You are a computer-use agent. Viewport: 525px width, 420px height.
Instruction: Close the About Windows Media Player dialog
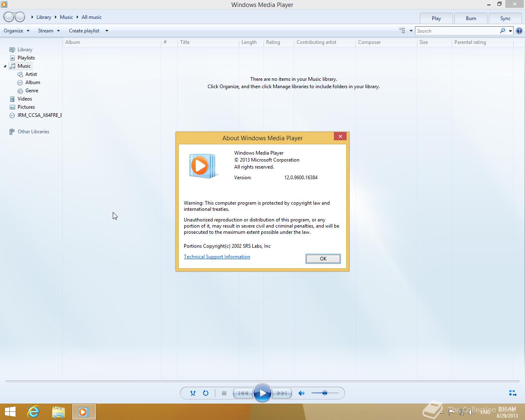click(340, 137)
